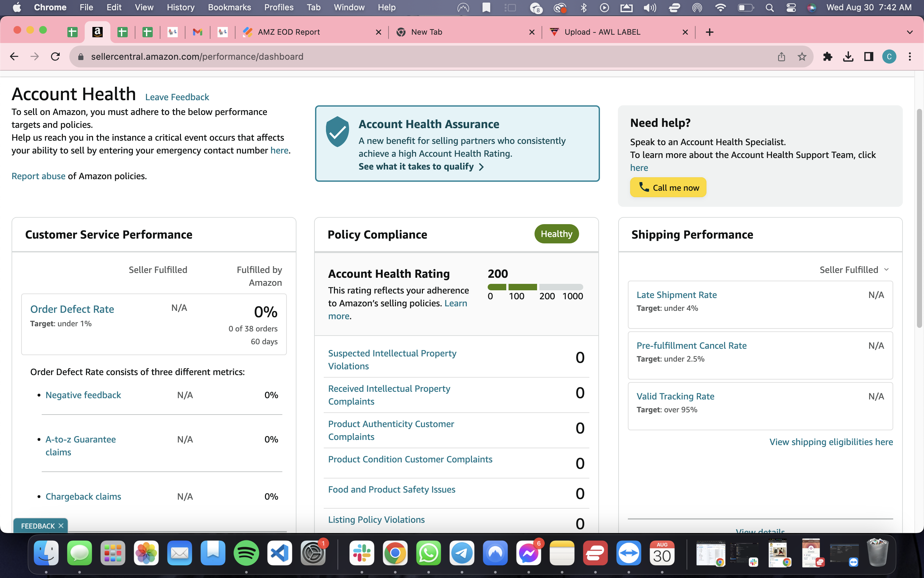Click the Account Health Rating progress bar

[535, 287]
